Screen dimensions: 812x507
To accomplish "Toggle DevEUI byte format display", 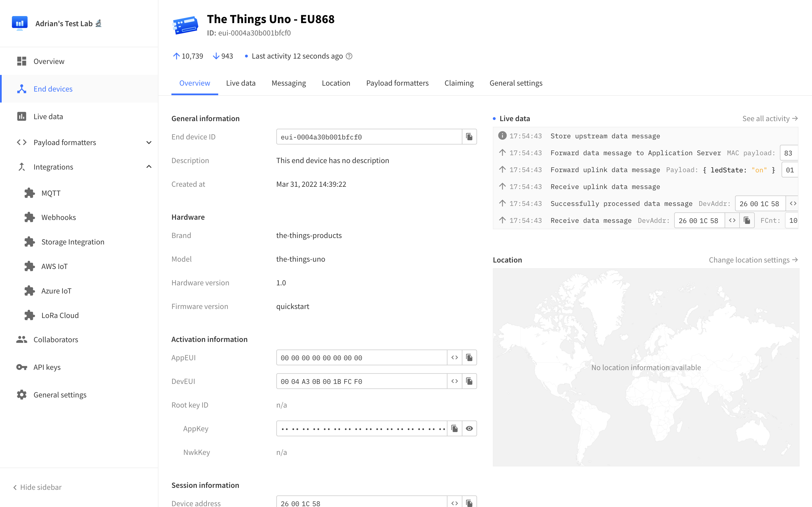I will click(x=454, y=381).
